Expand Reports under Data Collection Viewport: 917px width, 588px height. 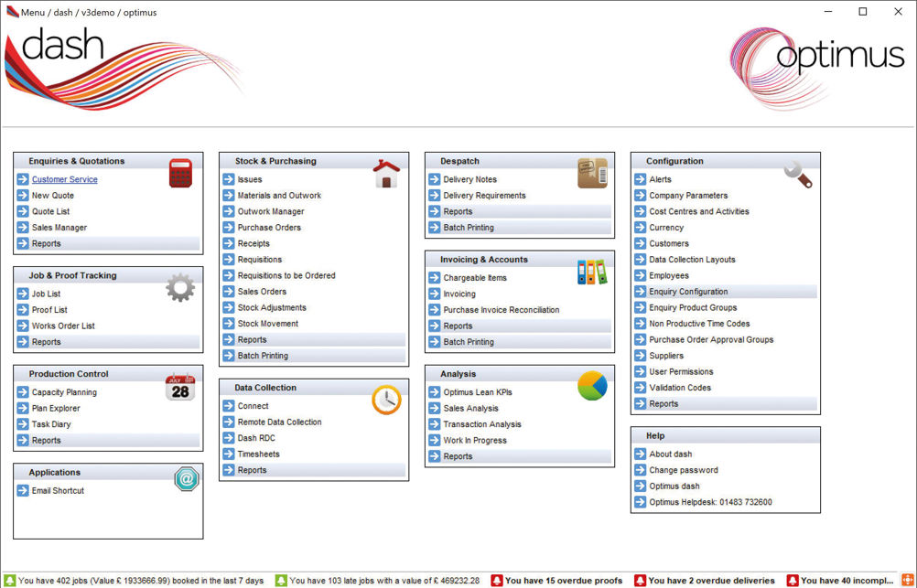click(x=314, y=470)
